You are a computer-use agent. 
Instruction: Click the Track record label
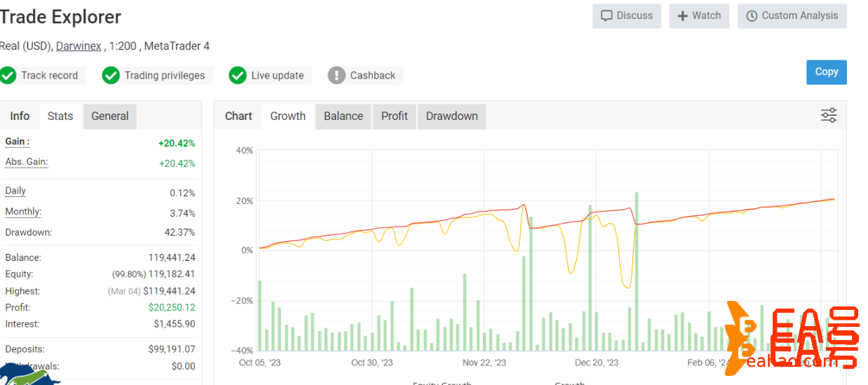tap(49, 75)
